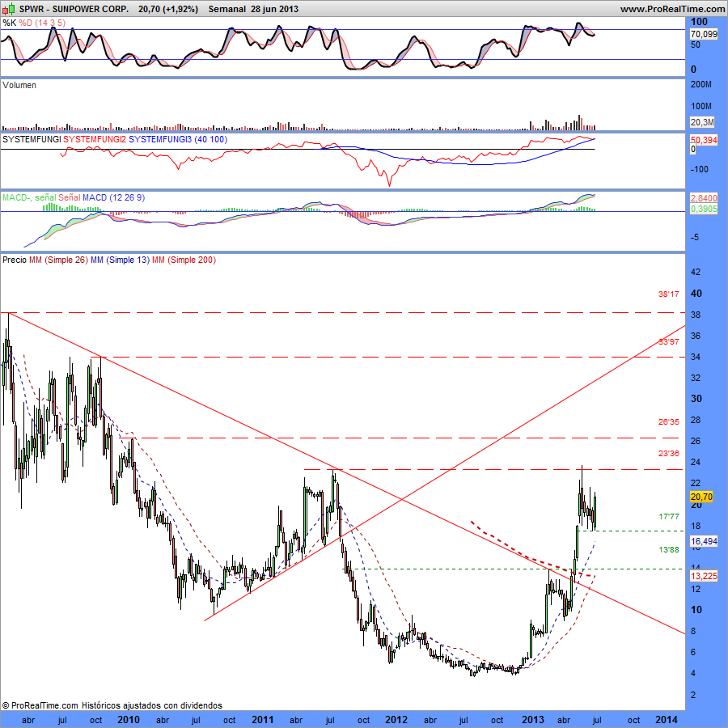Select the Precio label
This screenshot has height=728, width=728.
(15, 260)
